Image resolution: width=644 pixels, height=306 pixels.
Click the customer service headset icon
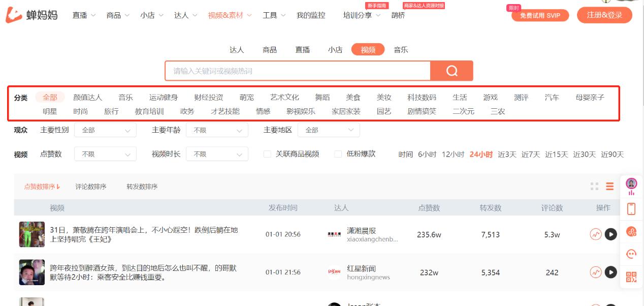click(631, 253)
